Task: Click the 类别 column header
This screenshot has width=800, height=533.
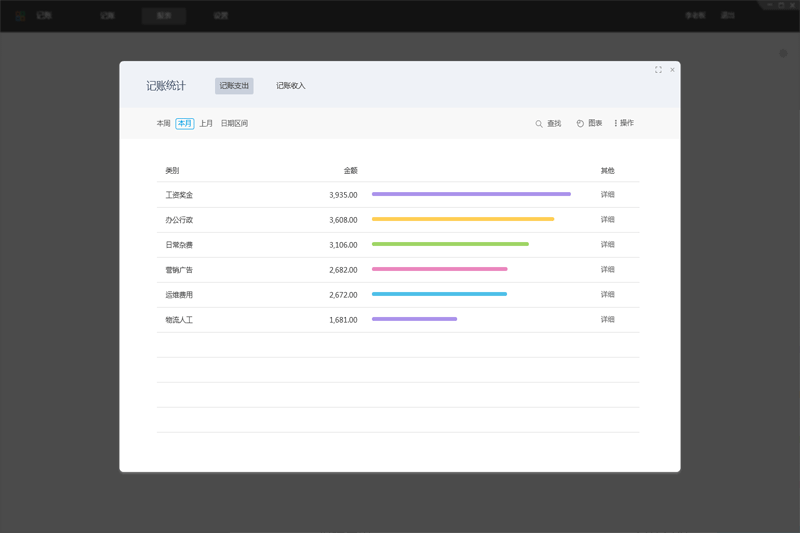Action: [x=172, y=170]
